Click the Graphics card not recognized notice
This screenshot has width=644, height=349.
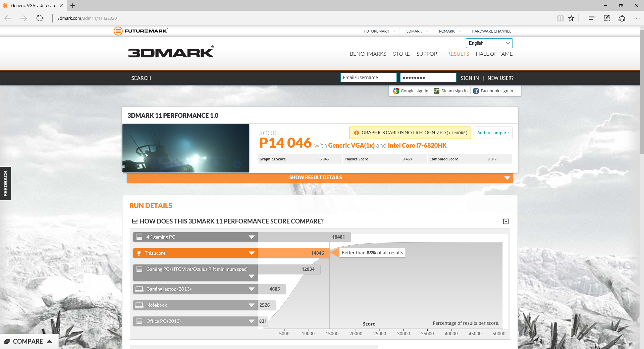point(410,133)
